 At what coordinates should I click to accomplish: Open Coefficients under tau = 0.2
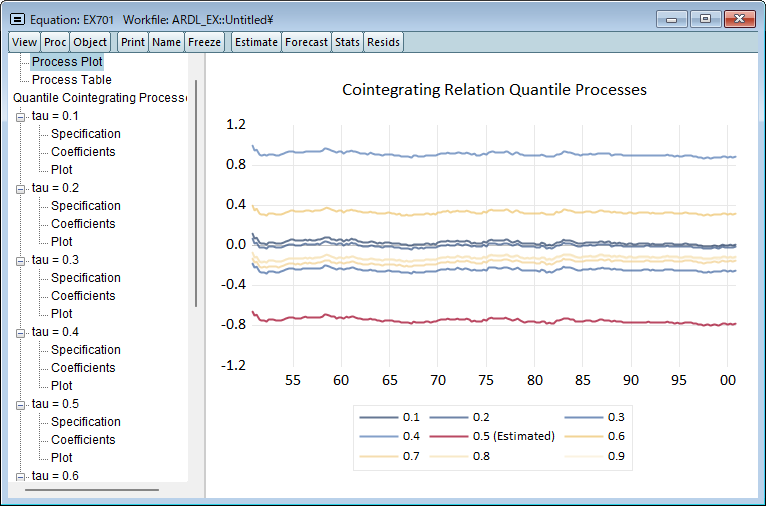click(83, 224)
